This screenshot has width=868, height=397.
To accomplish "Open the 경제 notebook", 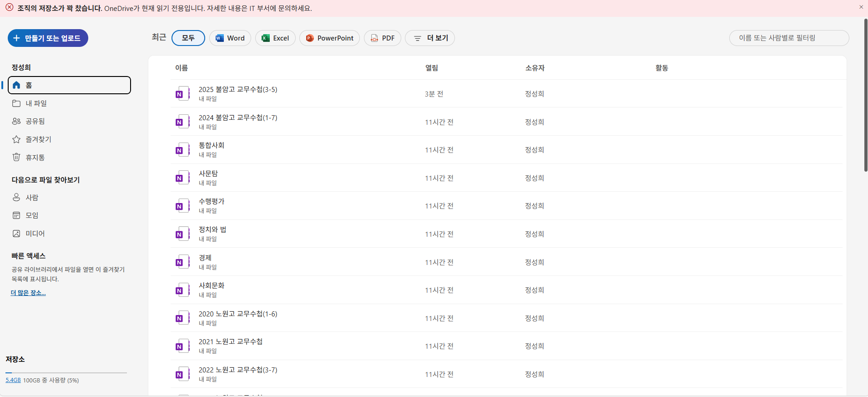I will coord(205,258).
